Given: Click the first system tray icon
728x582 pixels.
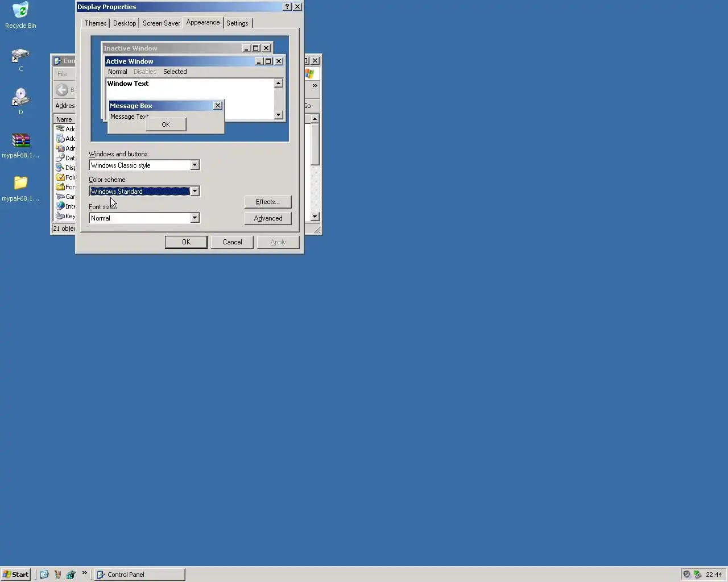Looking at the screenshot, I should coord(687,575).
